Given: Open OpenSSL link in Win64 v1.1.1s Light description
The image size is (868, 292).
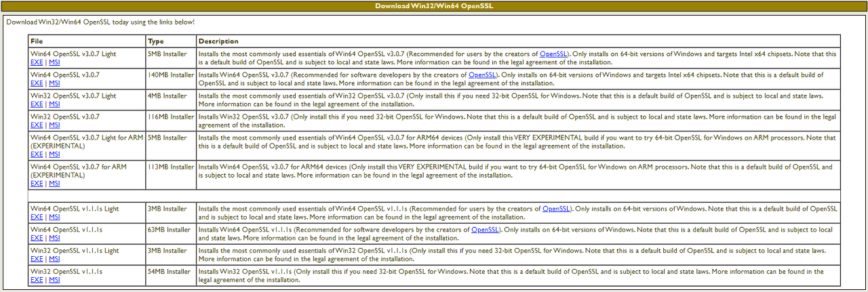Looking at the screenshot, I should [x=556, y=209].
